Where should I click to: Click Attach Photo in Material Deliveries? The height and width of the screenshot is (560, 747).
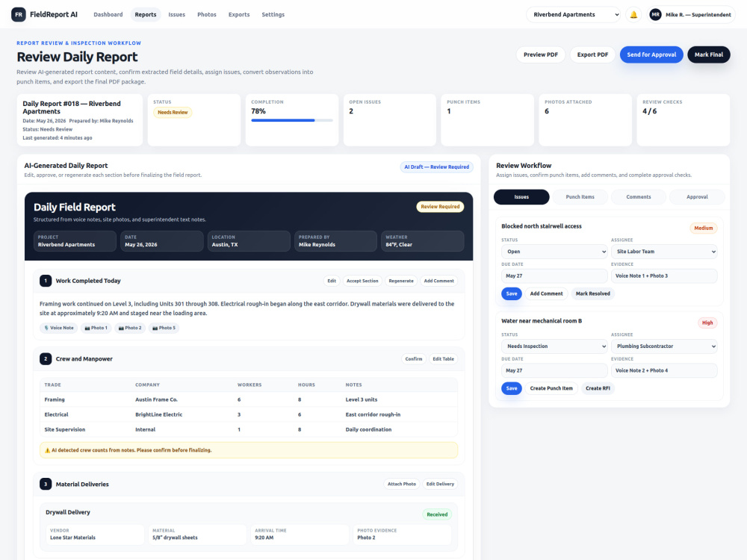[x=402, y=485]
